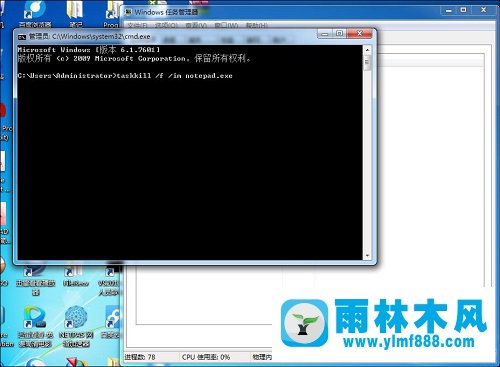This screenshot has height=367, width=500.
Task: Click scroll-up arrow in cmd window
Action: click(x=367, y=50)
